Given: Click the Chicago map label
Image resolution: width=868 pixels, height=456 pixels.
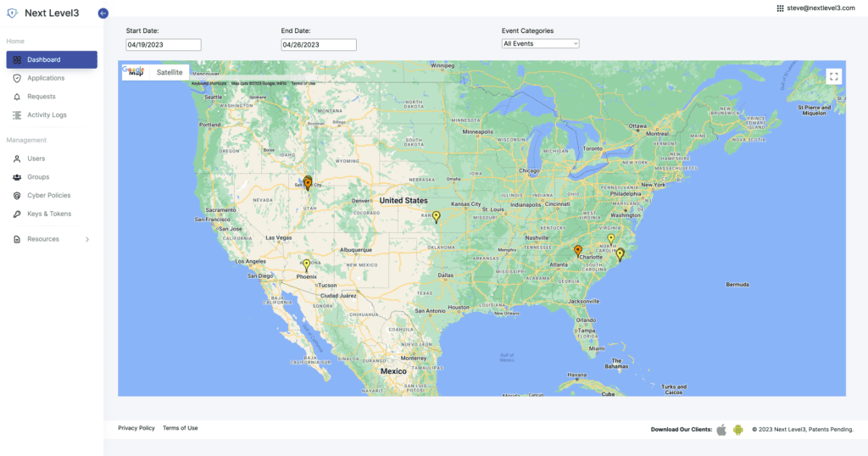Looking at the screenshot, I should click(529, 171).
